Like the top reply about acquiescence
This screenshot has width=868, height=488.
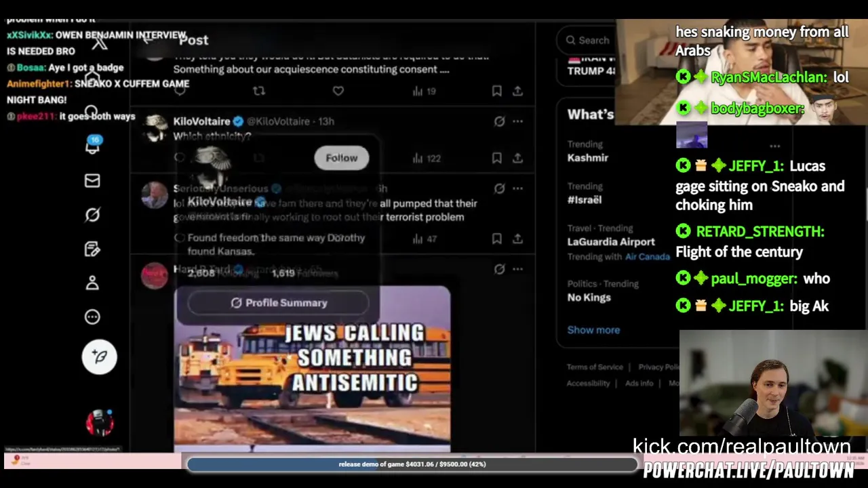coord(338,91)
